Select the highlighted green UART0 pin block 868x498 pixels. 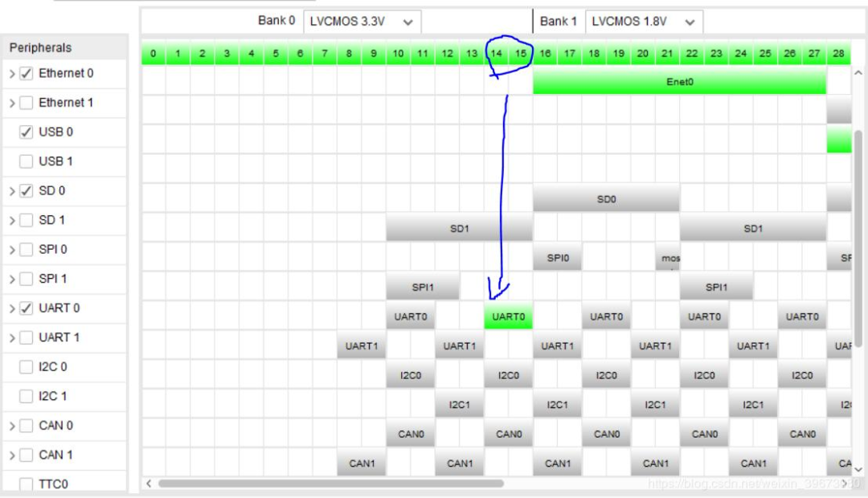(508, 316)
